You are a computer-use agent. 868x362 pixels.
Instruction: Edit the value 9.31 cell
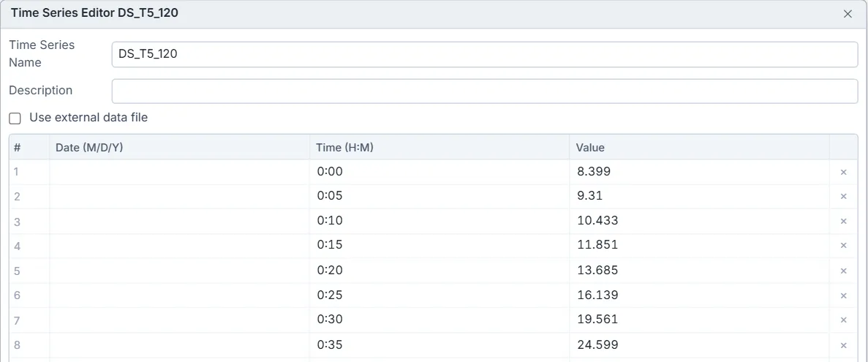[x=700, y=197]
